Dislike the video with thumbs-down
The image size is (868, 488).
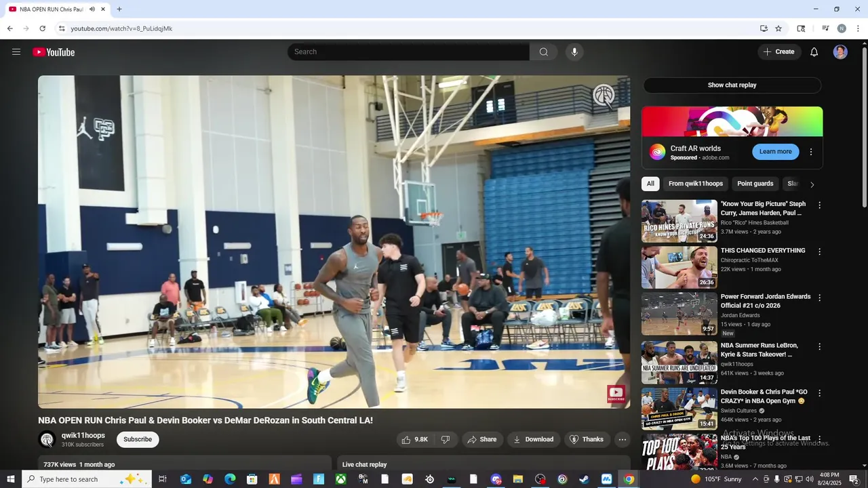(x=446, y=439)
